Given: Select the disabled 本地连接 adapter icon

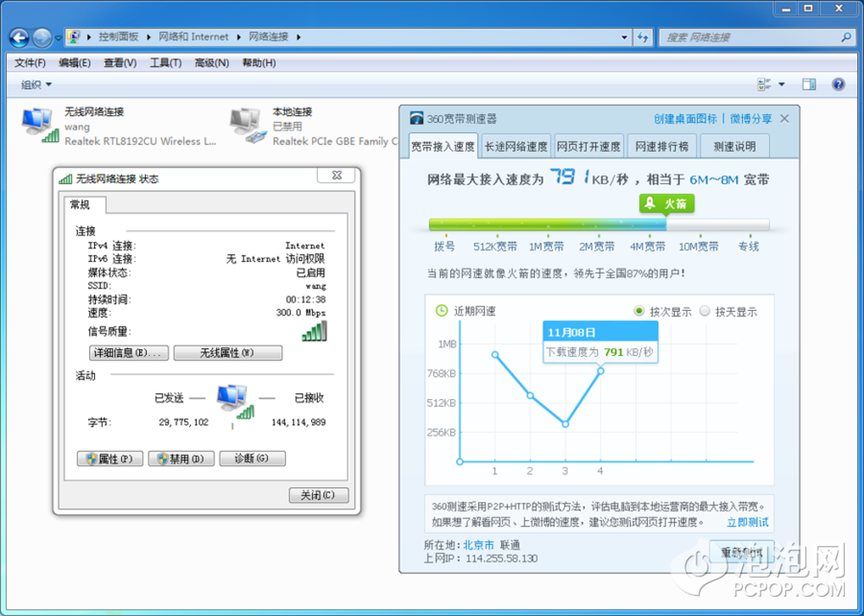Looking at the screenshot, I should 248,125.
